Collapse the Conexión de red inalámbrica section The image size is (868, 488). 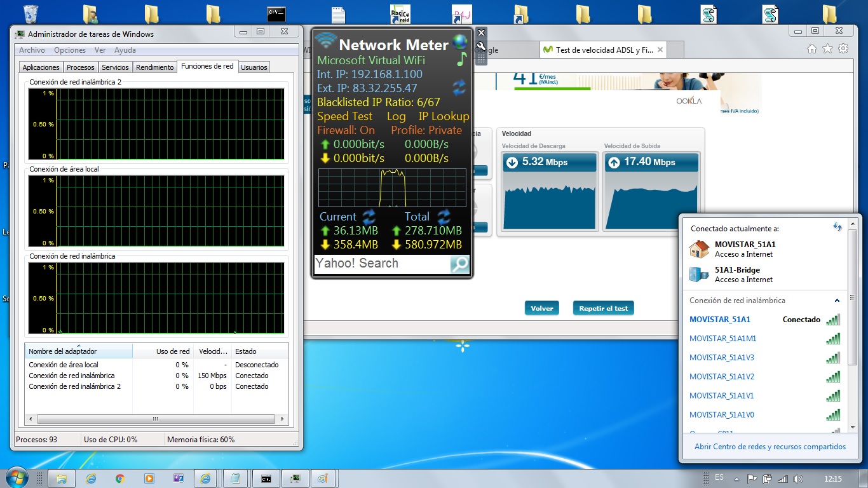tap(837, 301)
